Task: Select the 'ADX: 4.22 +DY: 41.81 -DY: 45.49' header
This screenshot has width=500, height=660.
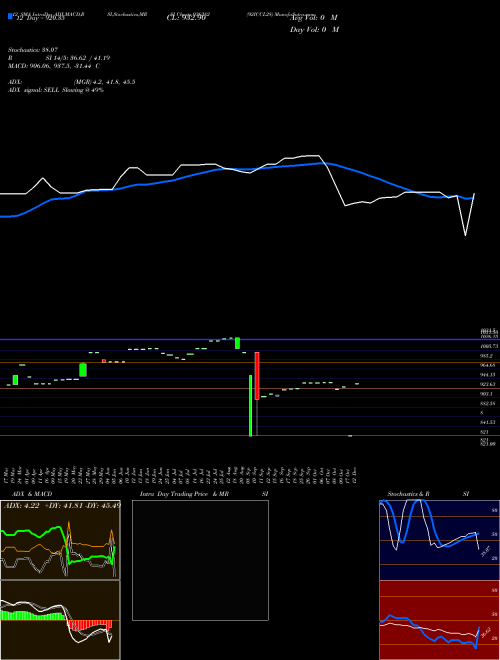Action: click(62, 506)
